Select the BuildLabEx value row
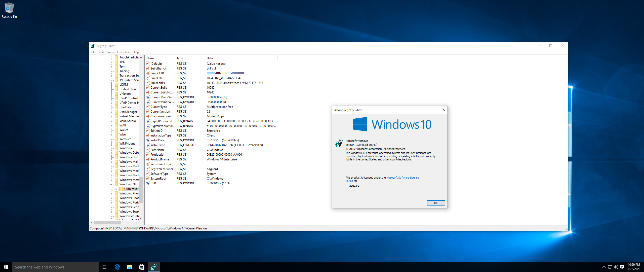This screenshot has width=644, height=272. click(212, 83)
